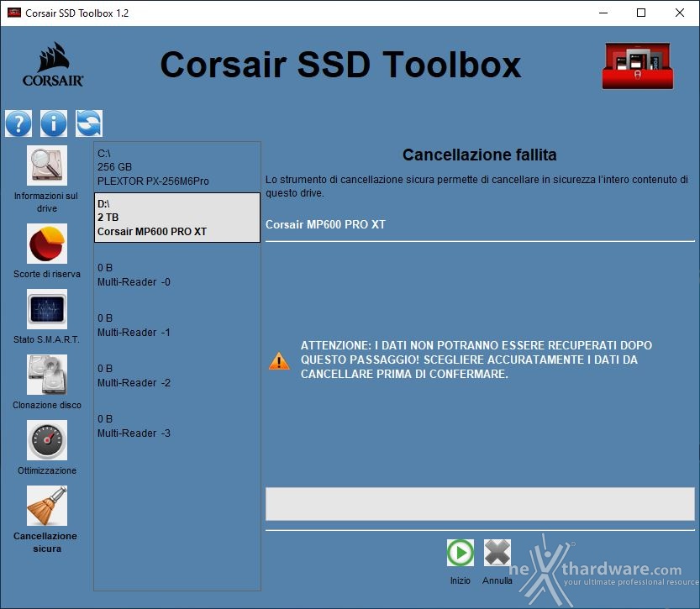Click the Clonazione disco label
The image size is (700, 609).
point(47,405)
